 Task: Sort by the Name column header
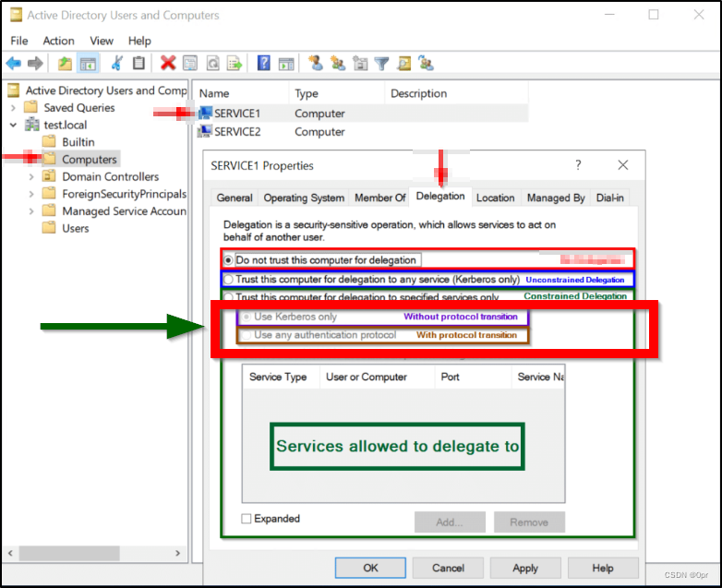(240, 93)
